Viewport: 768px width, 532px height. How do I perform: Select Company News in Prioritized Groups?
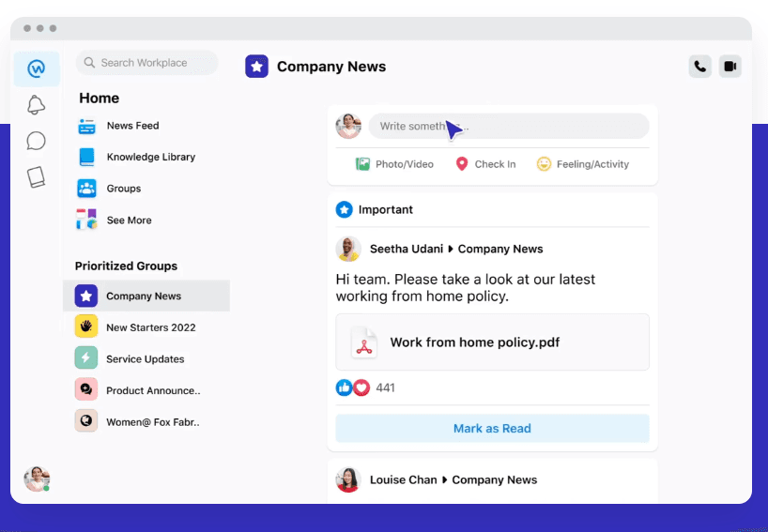146,296
